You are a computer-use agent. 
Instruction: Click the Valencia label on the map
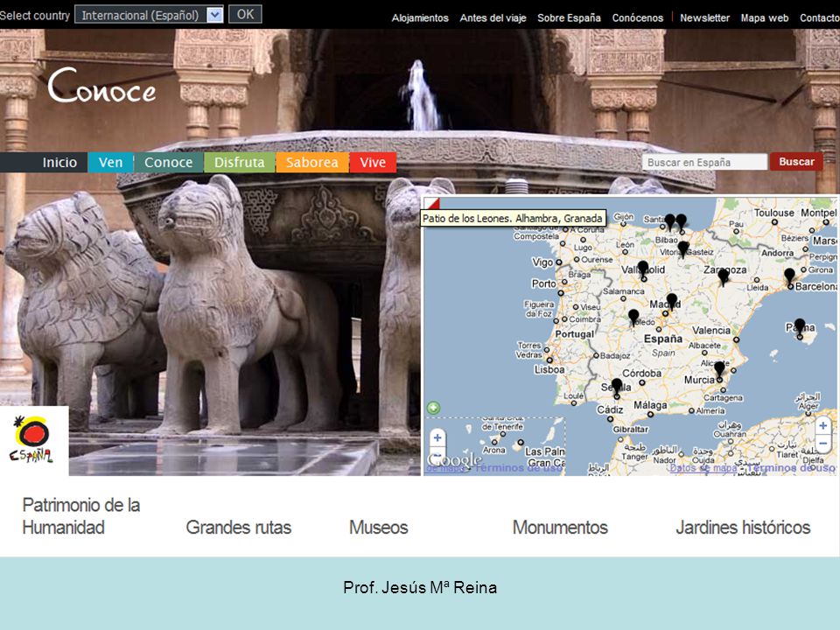[x=710, y=330]
